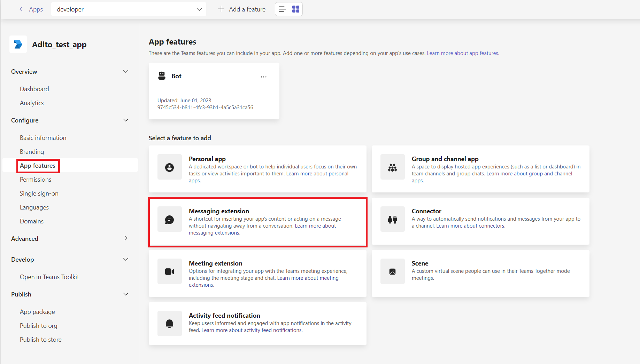Select the Group and channel app title
The width and height of the screenshot is (640, 364).
(x=445, y=159)
